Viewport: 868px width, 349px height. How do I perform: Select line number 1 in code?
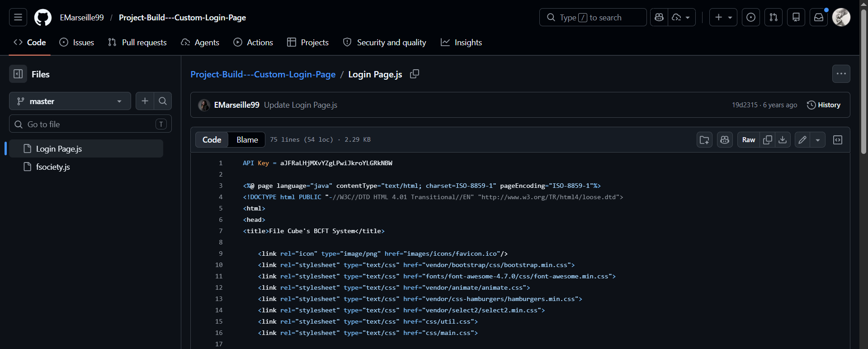[x=221, y=163]
